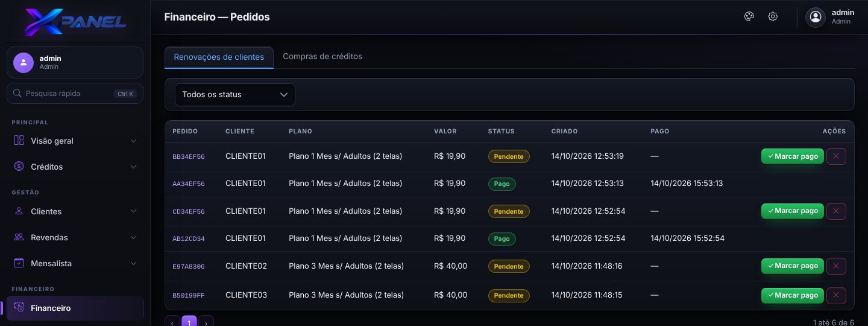
Task: Marcar pago for order CD34EF56
Action: click(x=793, y=211)
